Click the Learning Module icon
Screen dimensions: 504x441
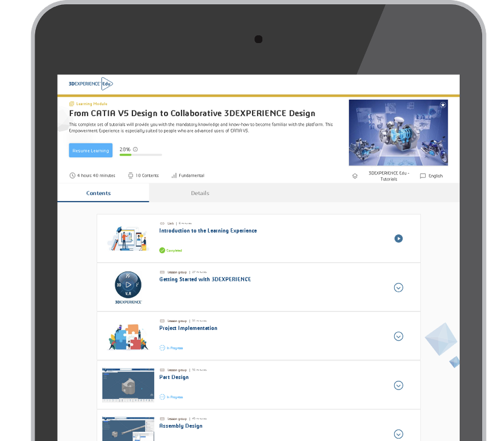[x=72, y=104]
